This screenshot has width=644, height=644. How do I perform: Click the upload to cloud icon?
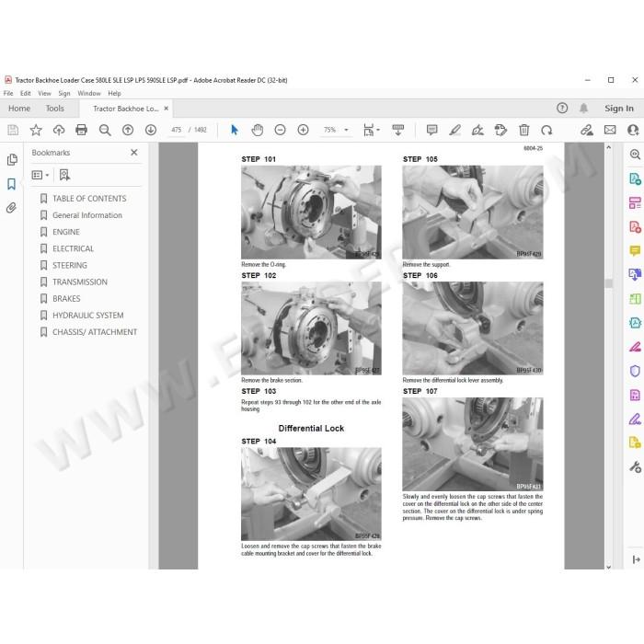tap(59, 131)
